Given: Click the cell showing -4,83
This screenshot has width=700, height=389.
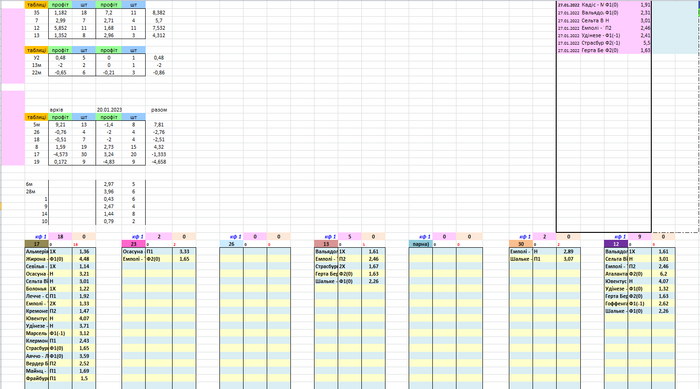Looking at the screenshot, I should point(108,162).
